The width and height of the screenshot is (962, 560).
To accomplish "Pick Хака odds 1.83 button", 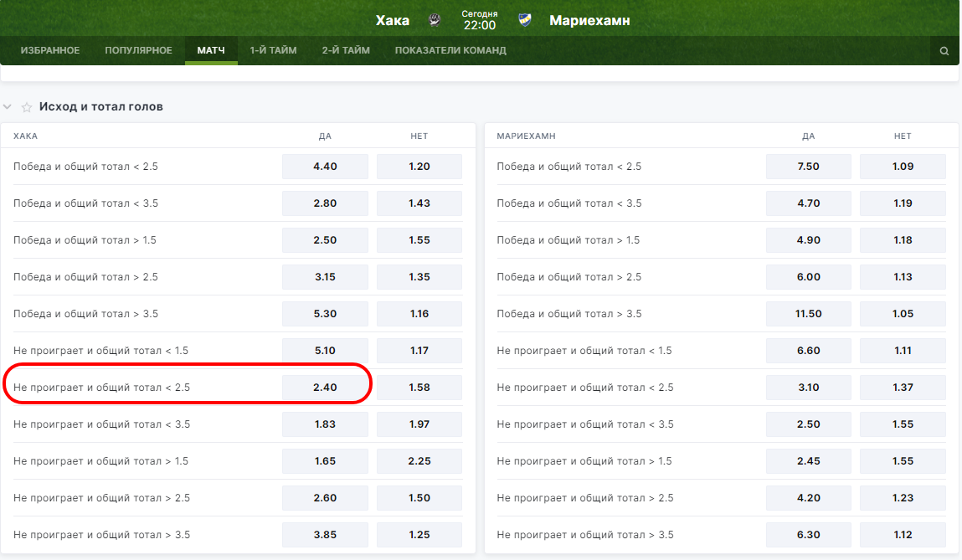I will (325, 424).
